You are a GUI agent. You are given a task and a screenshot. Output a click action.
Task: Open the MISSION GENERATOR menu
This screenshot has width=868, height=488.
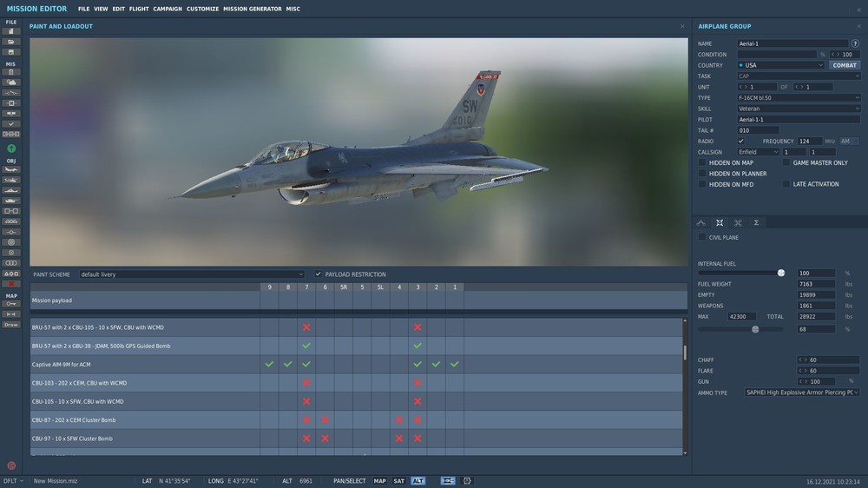coord(253,9)
